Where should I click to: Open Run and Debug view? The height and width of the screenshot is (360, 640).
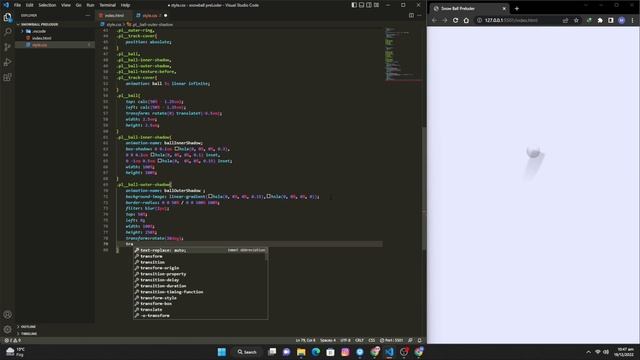point(7,62)
